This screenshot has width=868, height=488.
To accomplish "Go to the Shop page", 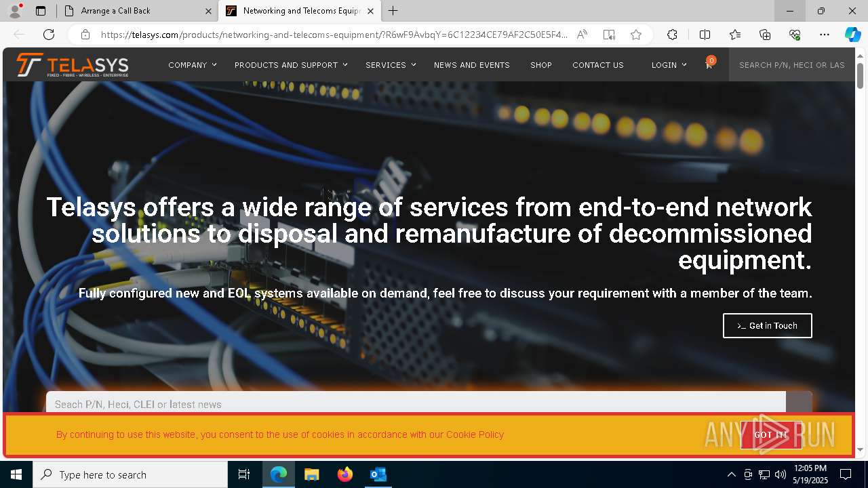I will click(x=541, y=65).
